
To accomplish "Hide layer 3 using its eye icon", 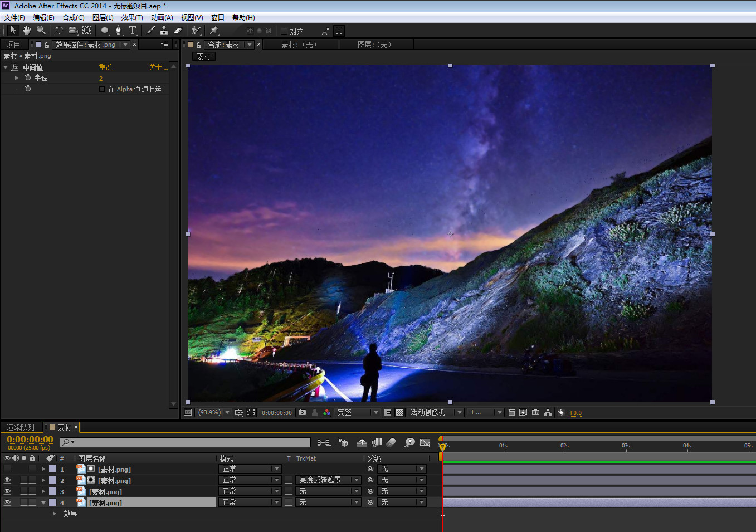I will [x=7, y=491].
